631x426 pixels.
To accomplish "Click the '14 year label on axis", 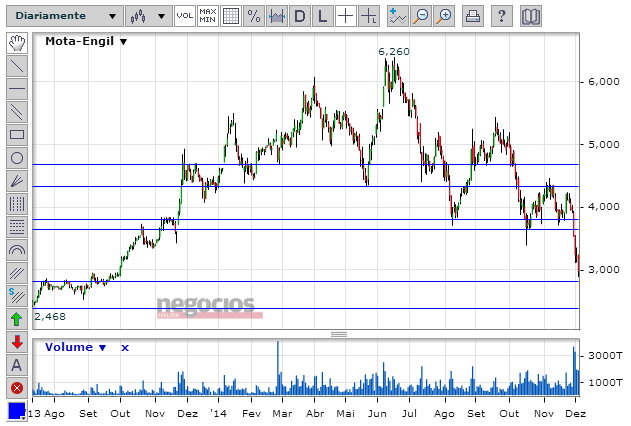I will (x=218, y=414).
